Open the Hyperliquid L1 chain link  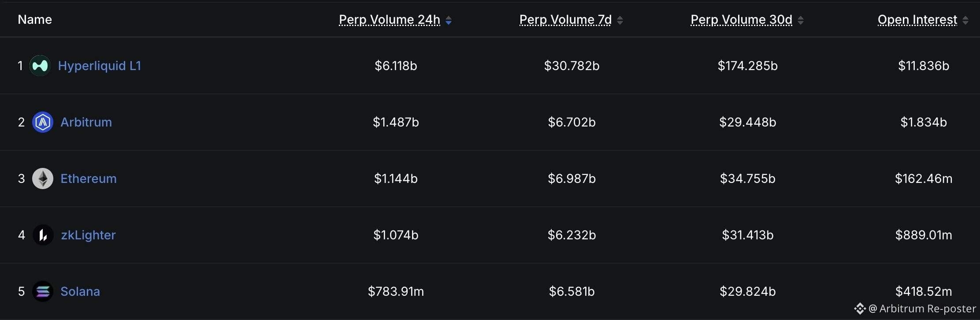click(x=100, y=66)
